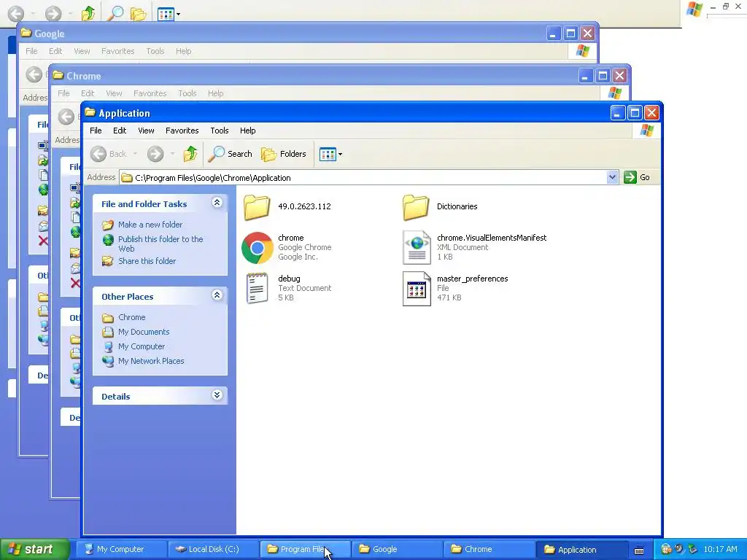Switch to Chrome taskbar button
Screen dimensions: 747x560
click(x=489, y=549)
